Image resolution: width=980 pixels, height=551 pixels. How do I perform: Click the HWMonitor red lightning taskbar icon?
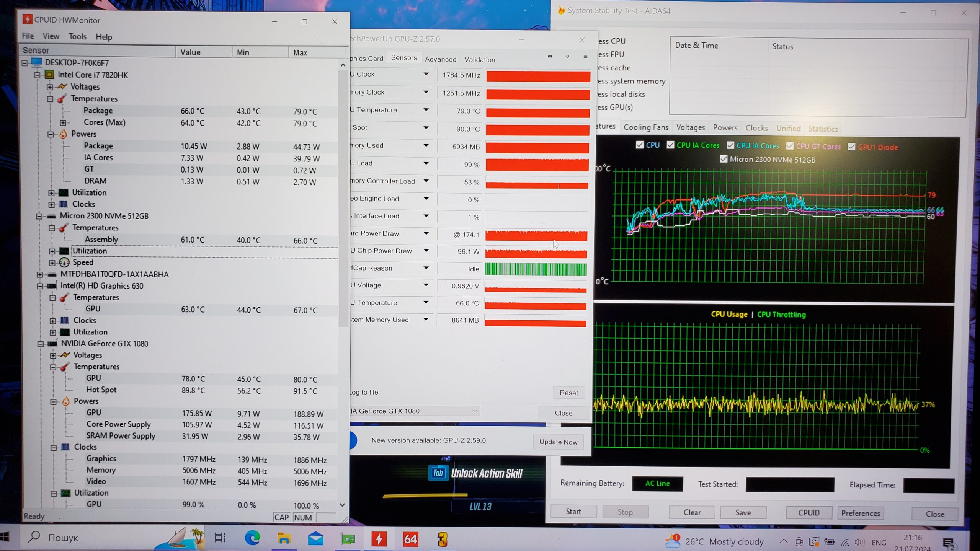tap(379, 539)
